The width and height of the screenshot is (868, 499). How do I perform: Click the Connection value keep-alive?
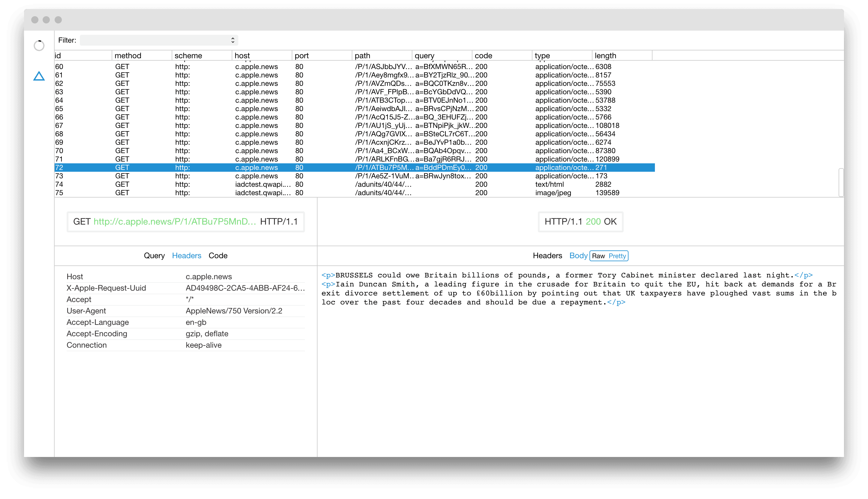click(203, 345)
